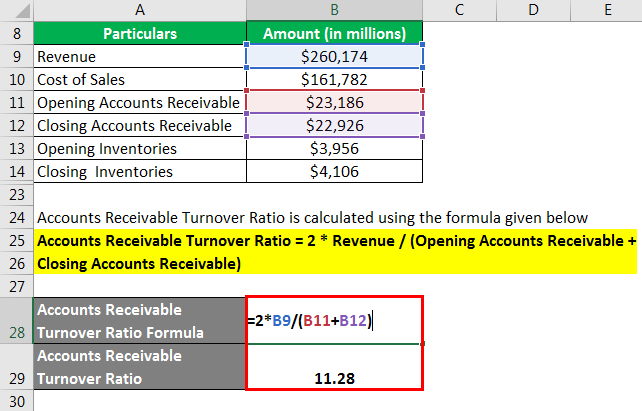Screen dimensions: 642x411
Task: Select column E header
Action: click(x=606, y=10)
